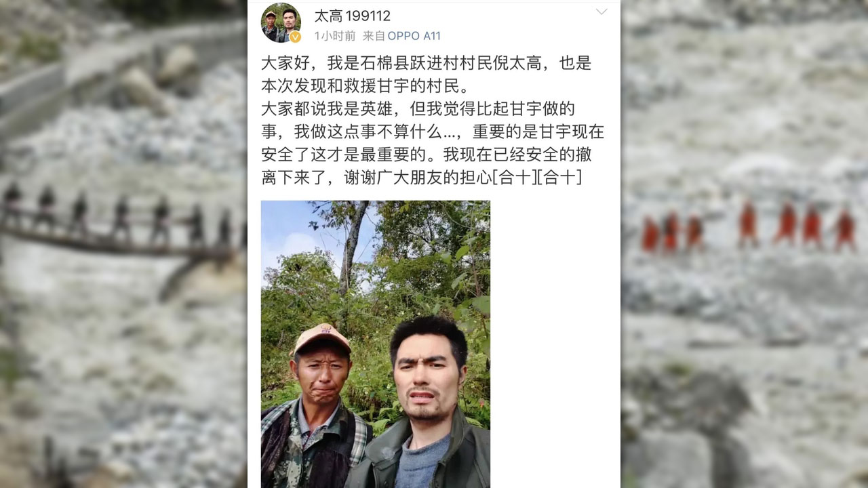Image resolution: width=868 pixels, height=488 pixels.
Task: Click the OPPO A11 device source link
Action: click(414, 36)
